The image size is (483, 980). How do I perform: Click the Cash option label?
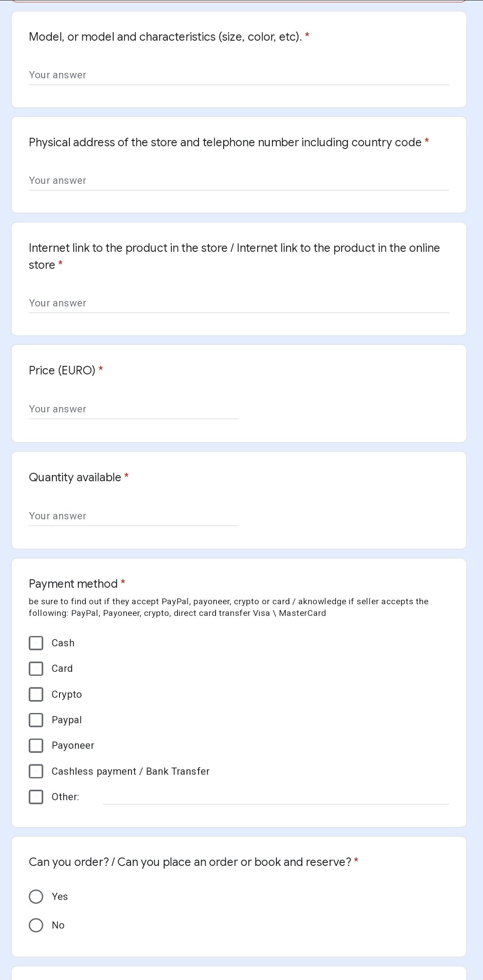63,643
